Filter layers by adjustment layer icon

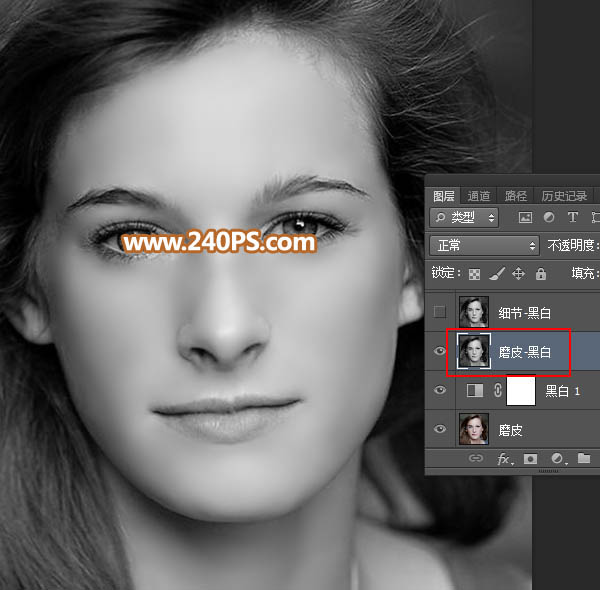pyautogui.click(x=549, y=218)
